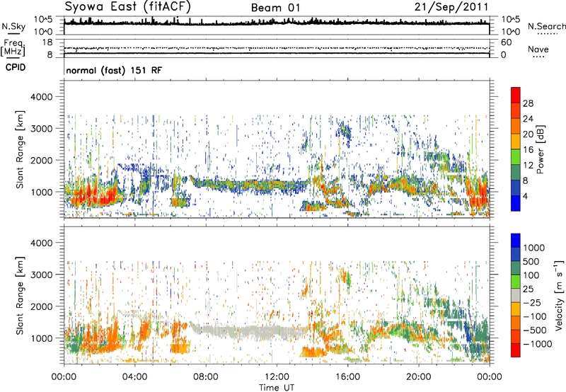Click the "20" label on power colorbar
This screenshot has height=392, width=566.
[528, 134]
